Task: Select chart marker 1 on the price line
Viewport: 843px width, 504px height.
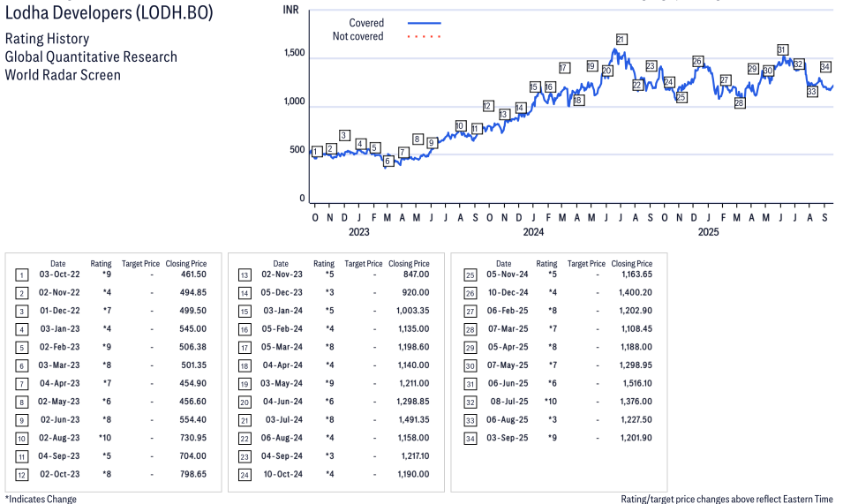Action: click(x=317, y=152)
